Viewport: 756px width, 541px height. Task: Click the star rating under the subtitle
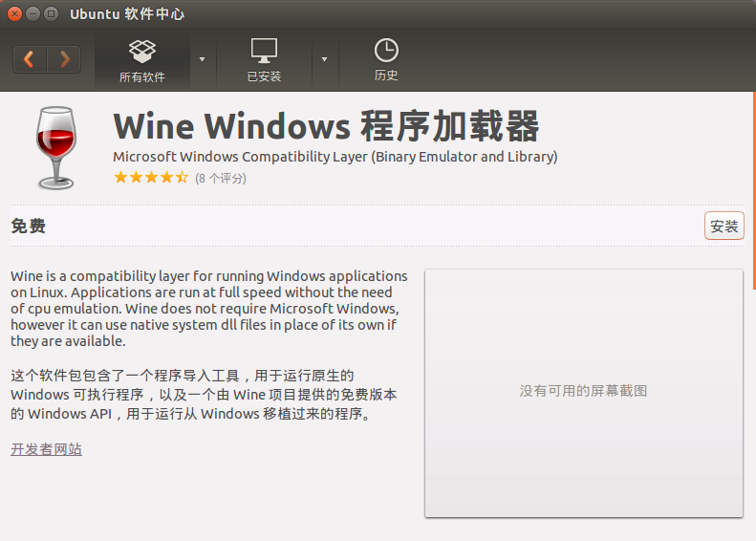click(151, 178)
